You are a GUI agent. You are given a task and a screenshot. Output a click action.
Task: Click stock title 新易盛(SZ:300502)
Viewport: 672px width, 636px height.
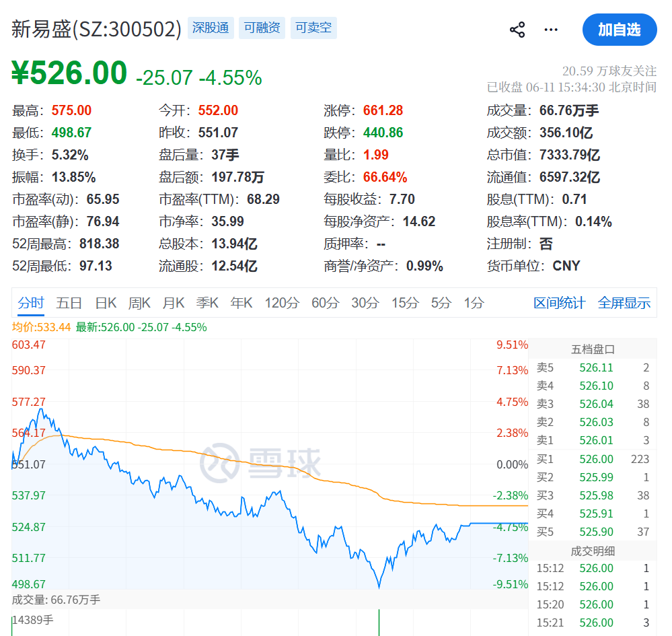click(96, 29)
